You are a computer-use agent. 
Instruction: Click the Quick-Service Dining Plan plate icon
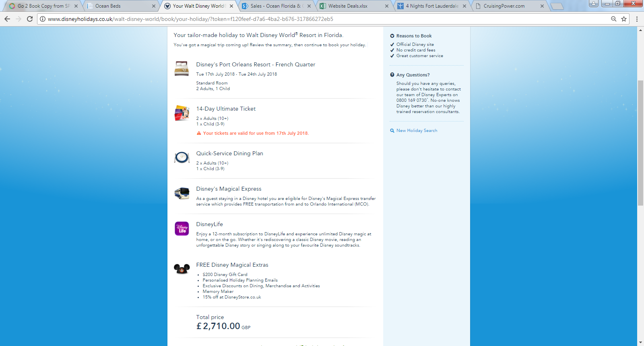[182, 157]
